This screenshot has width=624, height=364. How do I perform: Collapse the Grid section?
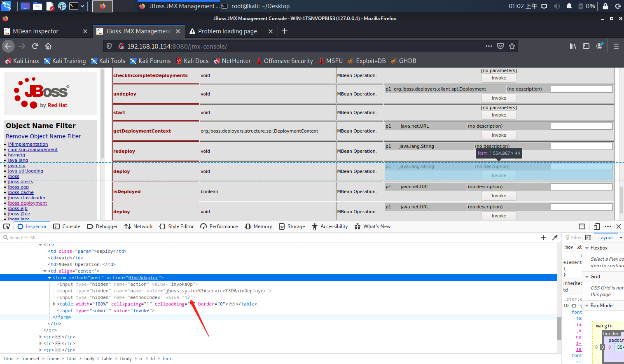(x=587, y=277)
